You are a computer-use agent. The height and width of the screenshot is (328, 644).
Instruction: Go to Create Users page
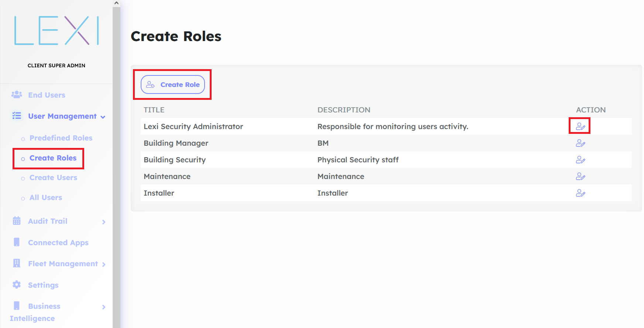53,178
